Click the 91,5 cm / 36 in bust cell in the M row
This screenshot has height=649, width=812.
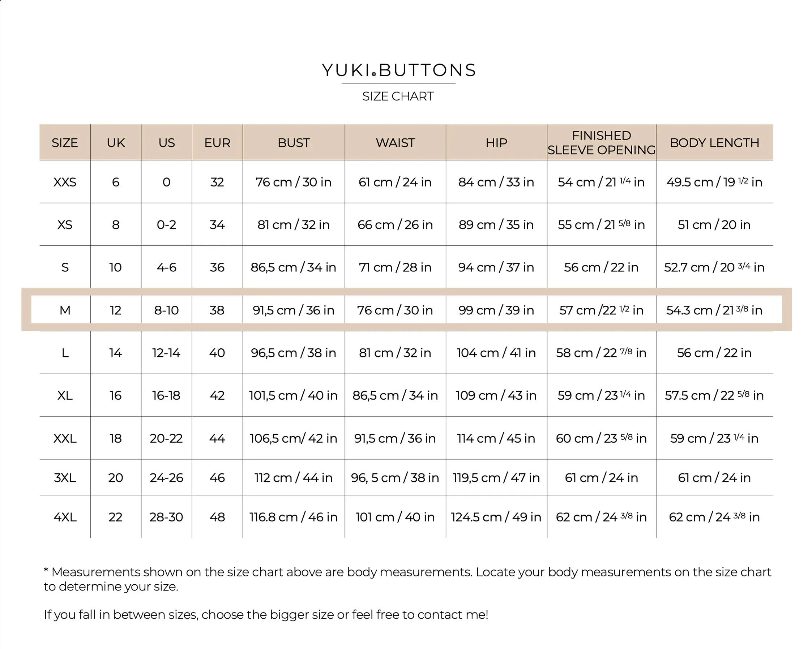(x=294, y=310)
